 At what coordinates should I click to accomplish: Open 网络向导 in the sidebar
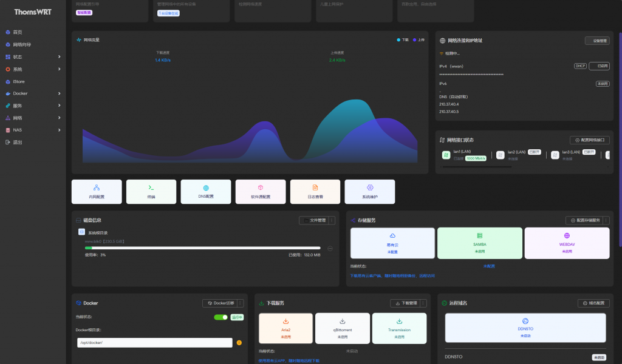tap(22, 44)
